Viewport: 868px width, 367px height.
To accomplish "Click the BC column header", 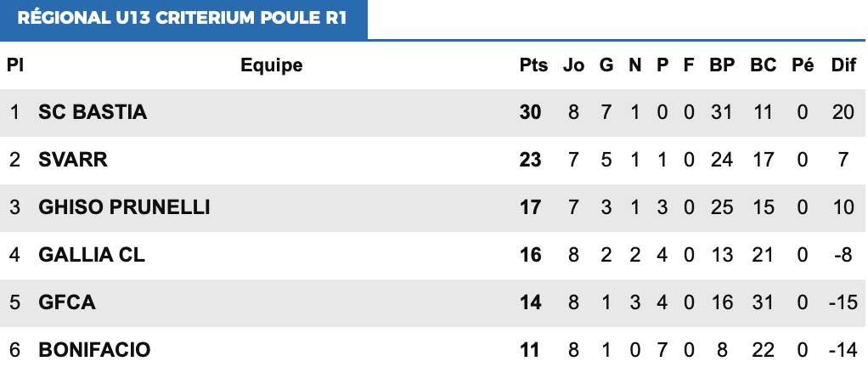I will [763, 65].
